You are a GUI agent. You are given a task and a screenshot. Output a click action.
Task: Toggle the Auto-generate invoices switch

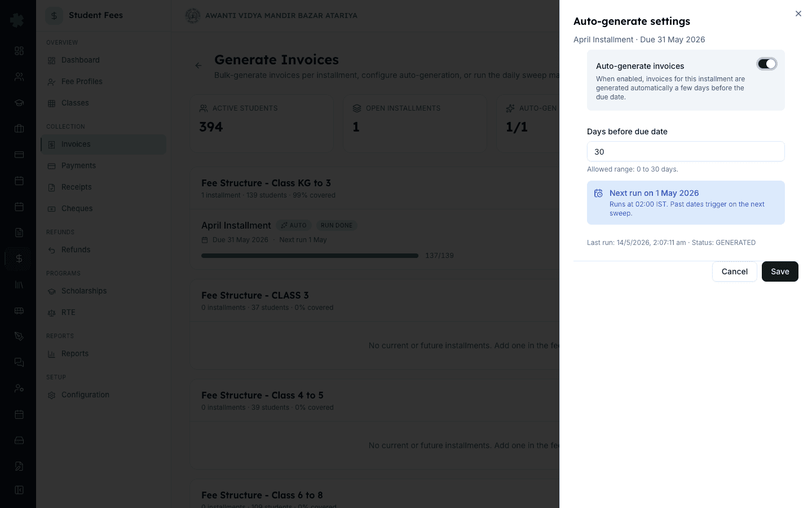pyautogui.click(x=767, y=64)
